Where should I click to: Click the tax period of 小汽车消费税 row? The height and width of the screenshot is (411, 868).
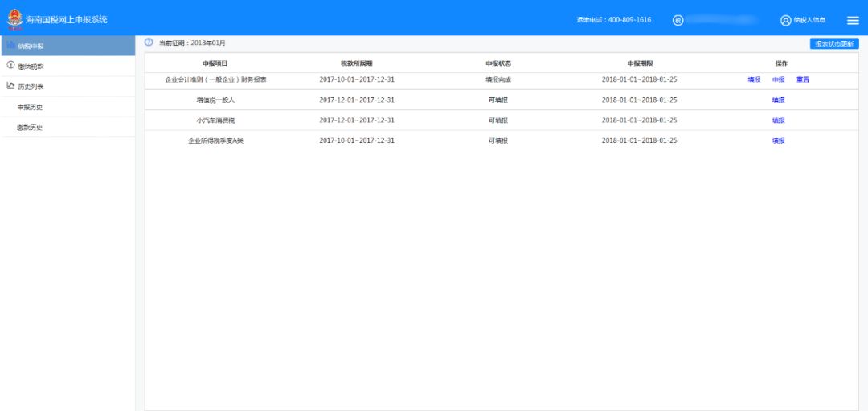tap(357, 120)
